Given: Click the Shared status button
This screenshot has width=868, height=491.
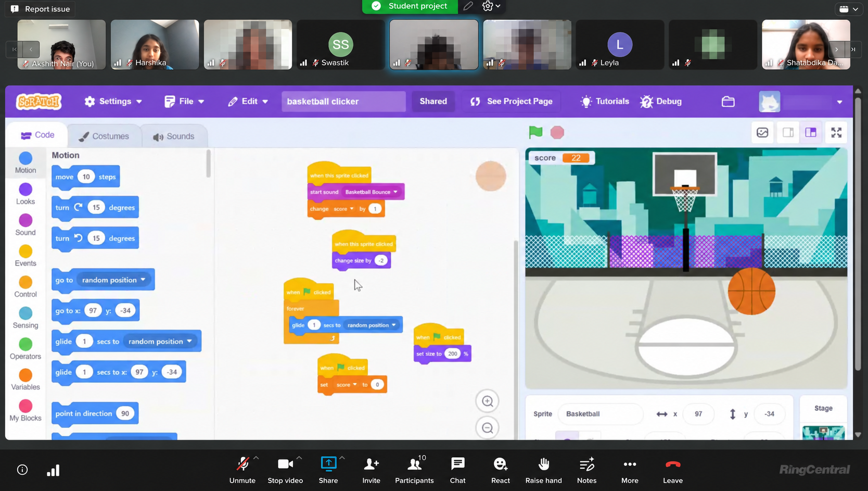Looking at the screenshot, I should 433,102.
